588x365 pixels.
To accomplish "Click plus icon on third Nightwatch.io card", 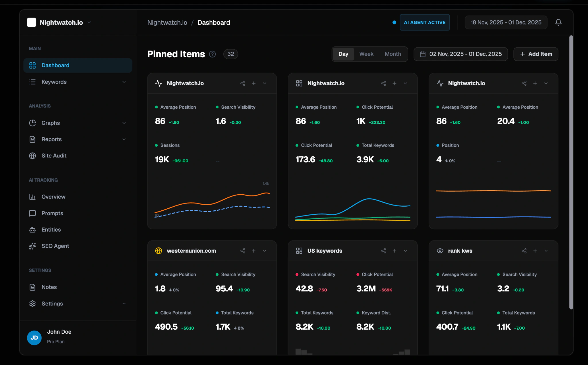I will click(535, 83).
